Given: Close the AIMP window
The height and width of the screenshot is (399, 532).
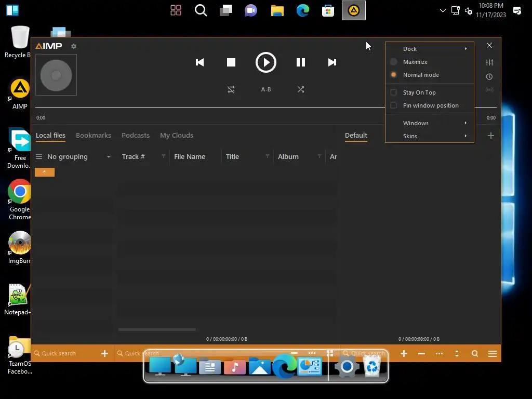Looking at the screenshot, I should point(489,45).
